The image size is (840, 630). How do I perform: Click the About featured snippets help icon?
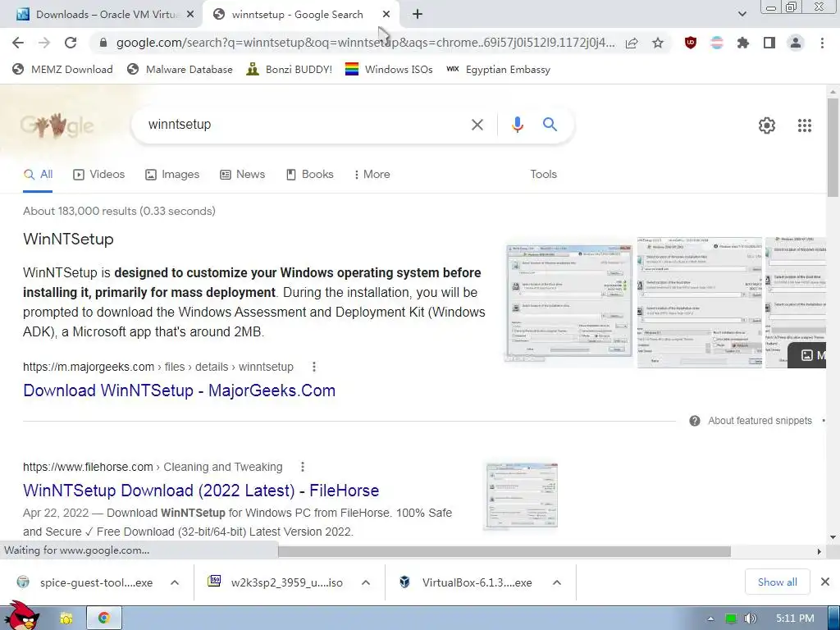694,421
